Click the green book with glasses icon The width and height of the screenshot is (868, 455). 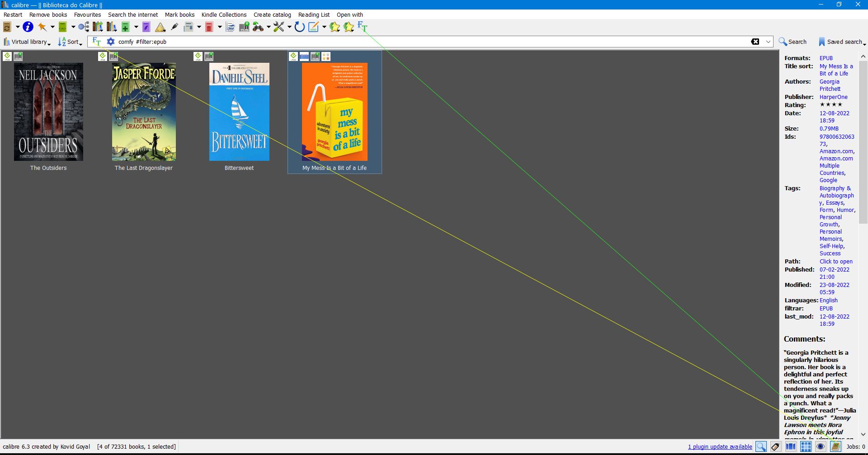[x=63, y=27]
